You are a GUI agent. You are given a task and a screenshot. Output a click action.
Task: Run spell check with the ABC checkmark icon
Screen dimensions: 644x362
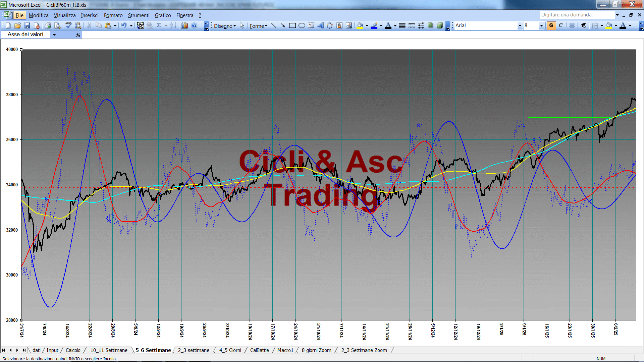coord(68,25)
